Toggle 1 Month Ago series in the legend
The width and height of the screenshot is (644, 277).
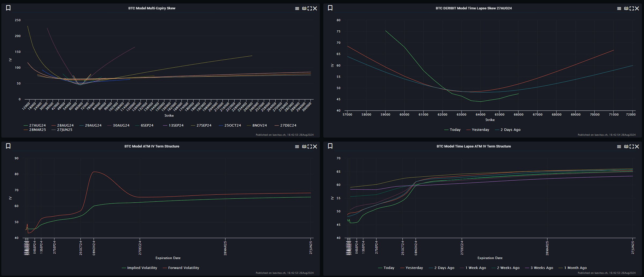[573, 268]
